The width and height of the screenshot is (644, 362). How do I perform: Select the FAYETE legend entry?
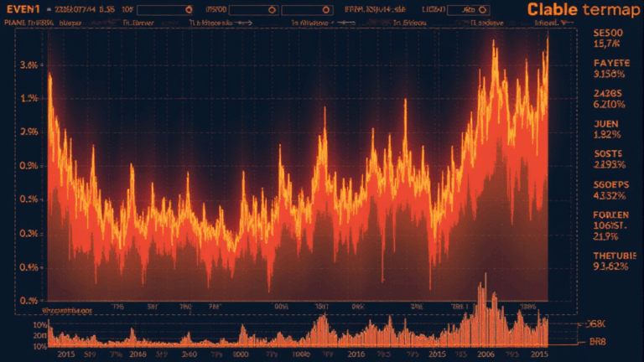tap(611, 69)
